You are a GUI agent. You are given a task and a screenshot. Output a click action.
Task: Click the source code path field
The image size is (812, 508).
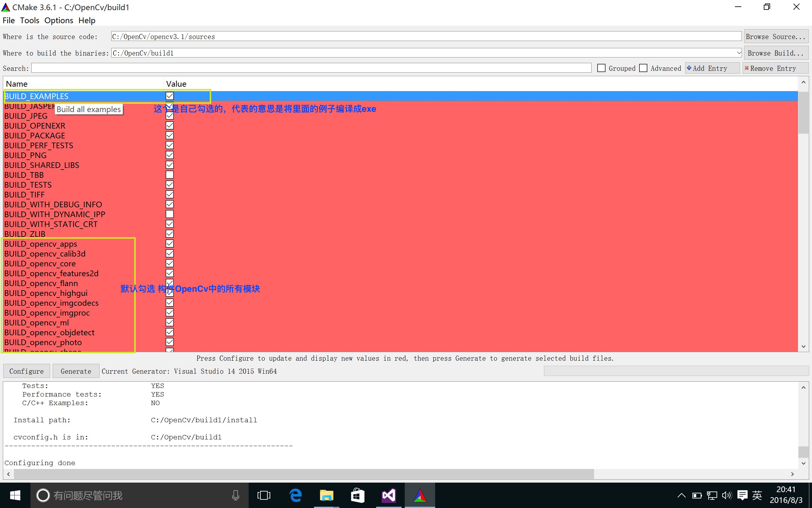pyautogui.click(x=426, y=36)
